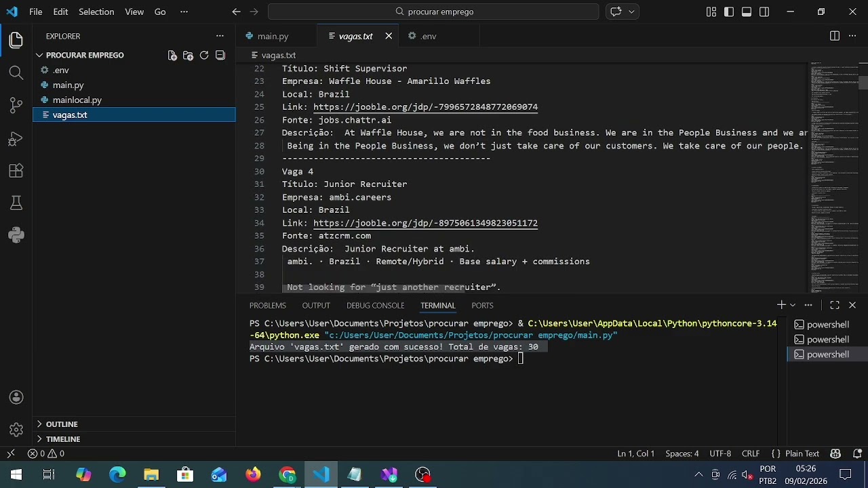Show hidden system tray icons

pyautogui.click(x=698, y=475)
